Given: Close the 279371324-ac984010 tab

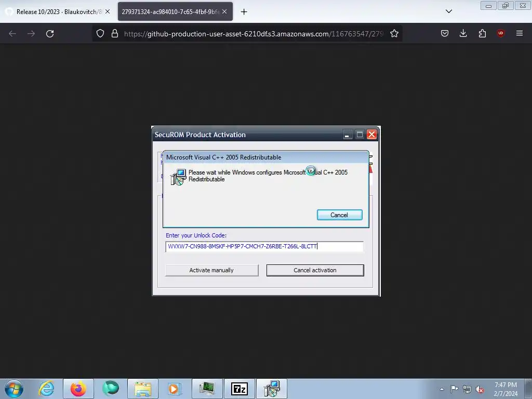Looking at the screenshot, I should (224, 11).
